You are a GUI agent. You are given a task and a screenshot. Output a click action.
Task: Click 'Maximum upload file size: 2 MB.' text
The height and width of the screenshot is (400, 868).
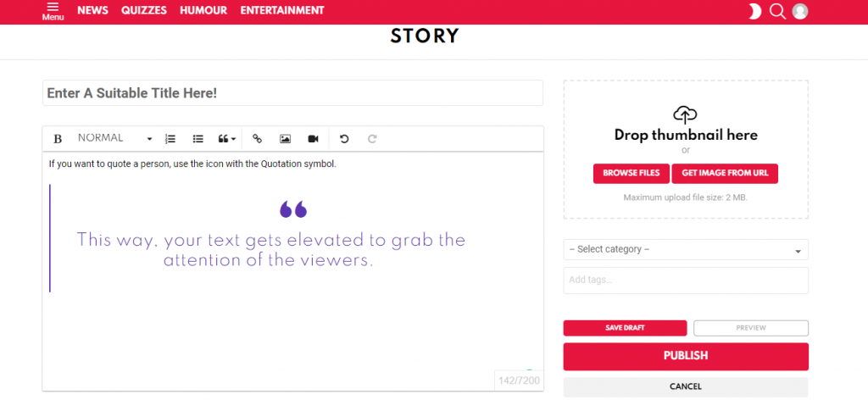686,197
